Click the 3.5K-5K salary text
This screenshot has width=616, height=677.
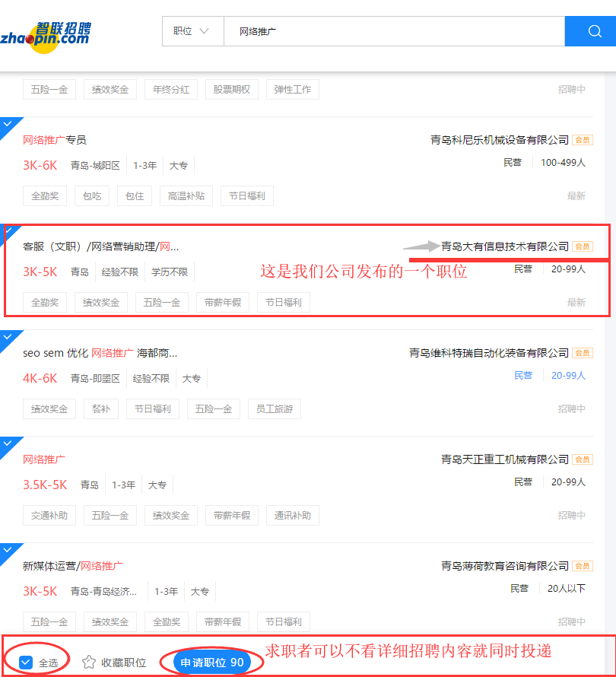[x=45, y=485]
